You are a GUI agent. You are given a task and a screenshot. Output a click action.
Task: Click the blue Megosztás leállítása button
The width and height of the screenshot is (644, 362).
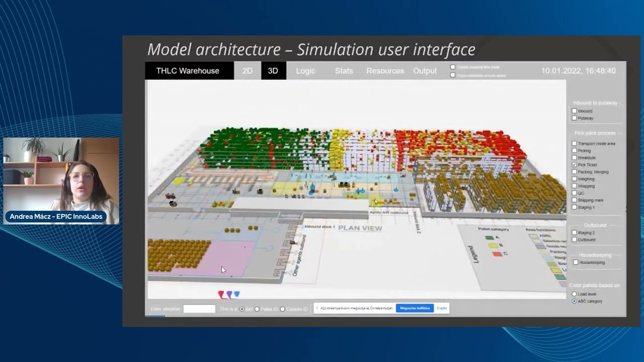coord(415,308)
